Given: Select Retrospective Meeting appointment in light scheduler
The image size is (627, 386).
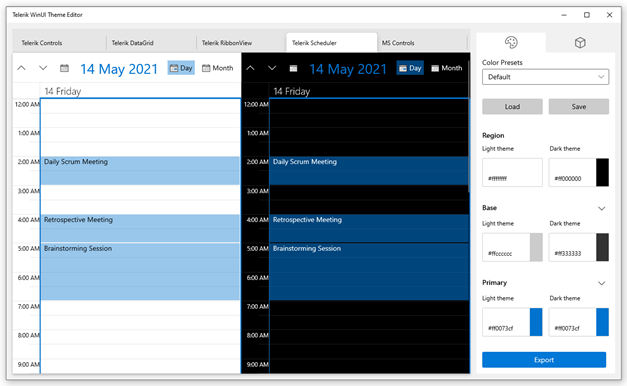Looking at the screenshot, I should (x=140, y=228).
